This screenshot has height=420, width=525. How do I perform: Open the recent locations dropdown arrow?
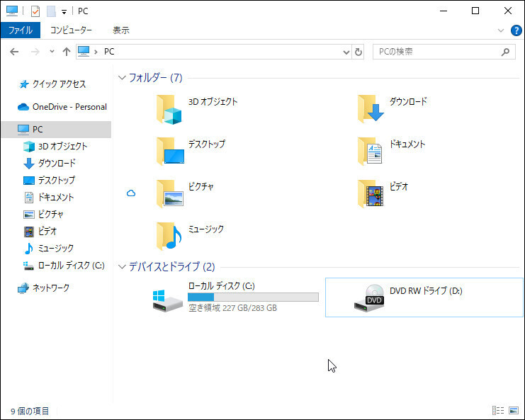[52, 52]
